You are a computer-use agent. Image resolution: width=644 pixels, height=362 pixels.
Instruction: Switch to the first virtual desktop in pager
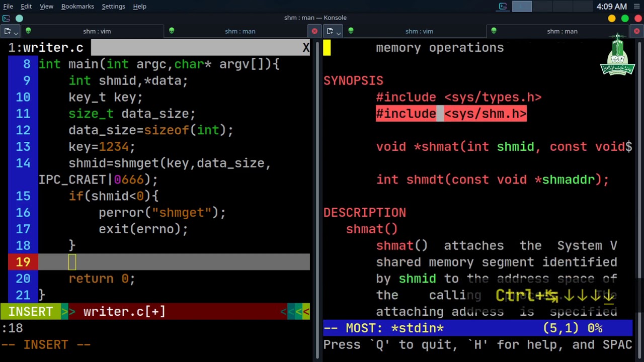tap(522, 7)
